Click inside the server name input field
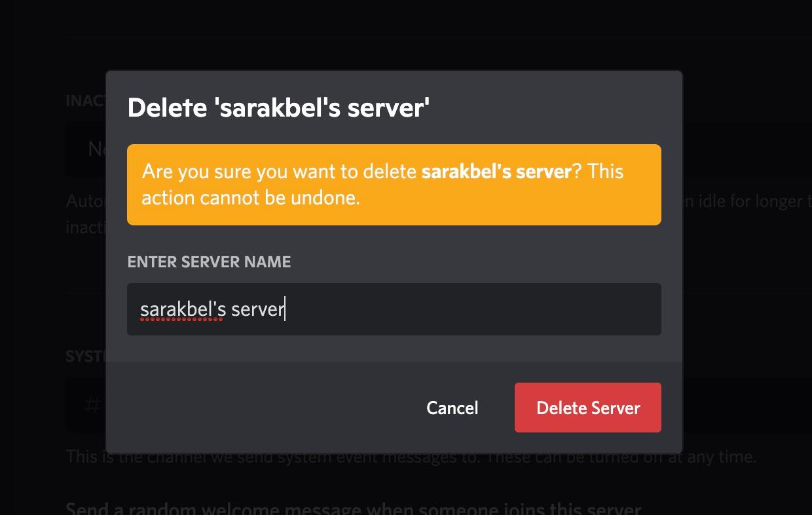This screenshot has width=812, height=515. tap(393, 309)
